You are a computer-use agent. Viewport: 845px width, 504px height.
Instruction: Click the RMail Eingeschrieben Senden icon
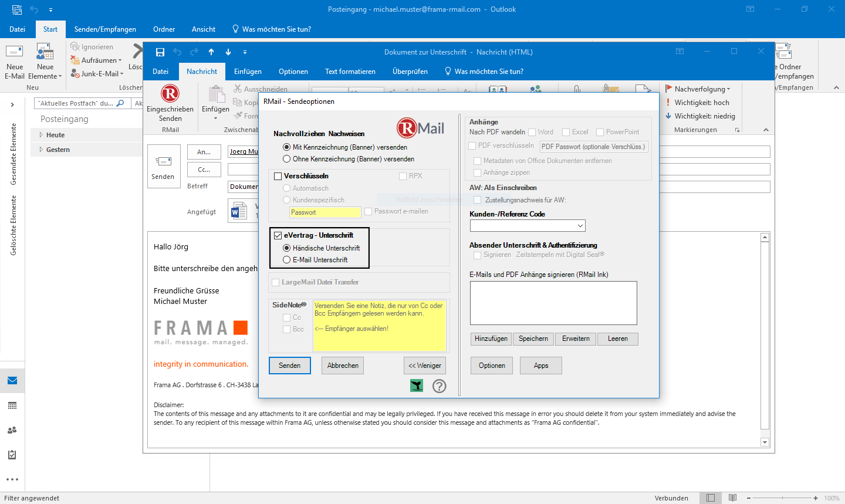coord(170,94)
